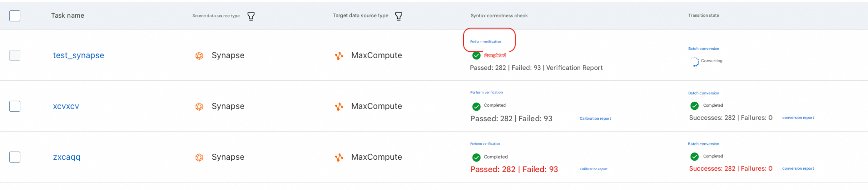Open the Target data source type filter

tap(399, 16)
